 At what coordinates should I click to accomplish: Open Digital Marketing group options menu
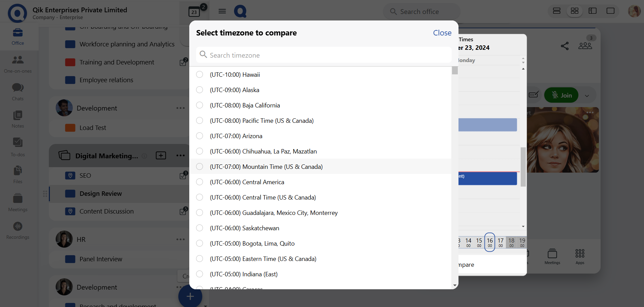pos(180,156)
